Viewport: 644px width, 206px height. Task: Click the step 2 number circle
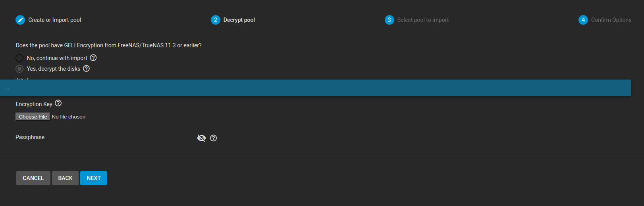216,20
